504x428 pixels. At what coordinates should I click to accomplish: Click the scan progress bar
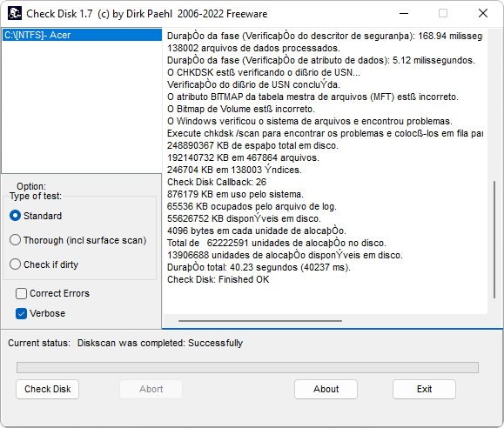pyautogui.click(x=247, y=368)
